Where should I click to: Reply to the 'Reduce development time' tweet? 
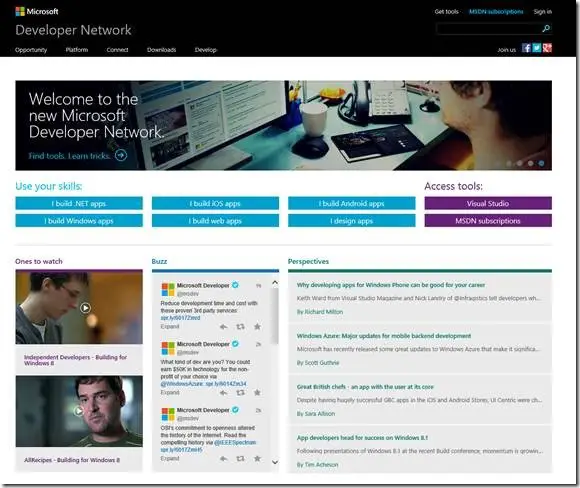[223, 327]
